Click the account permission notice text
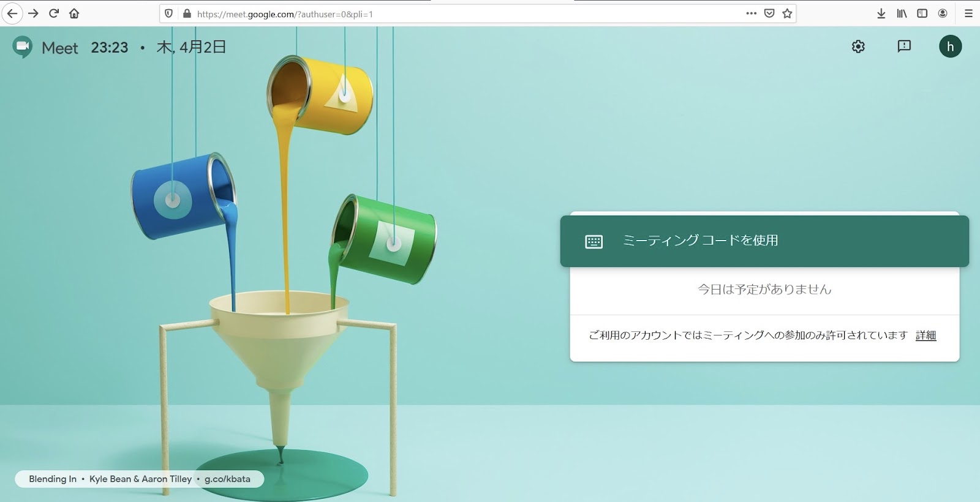 (747, 335)
